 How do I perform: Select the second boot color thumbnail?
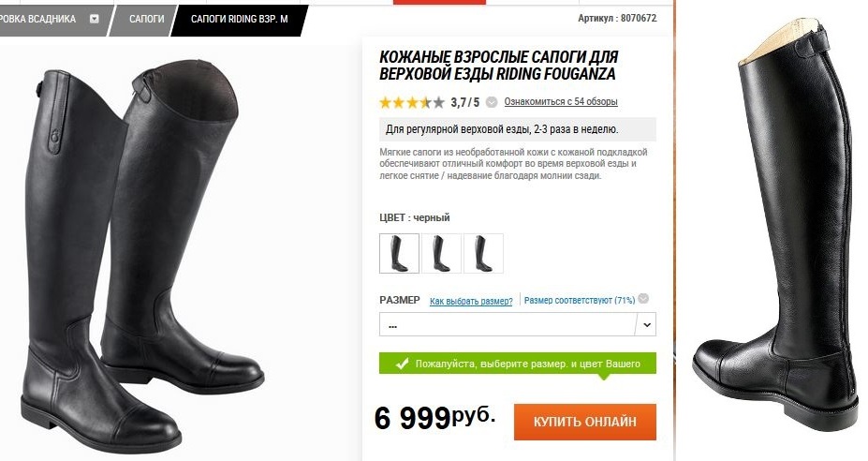click(x=441, y=253)
